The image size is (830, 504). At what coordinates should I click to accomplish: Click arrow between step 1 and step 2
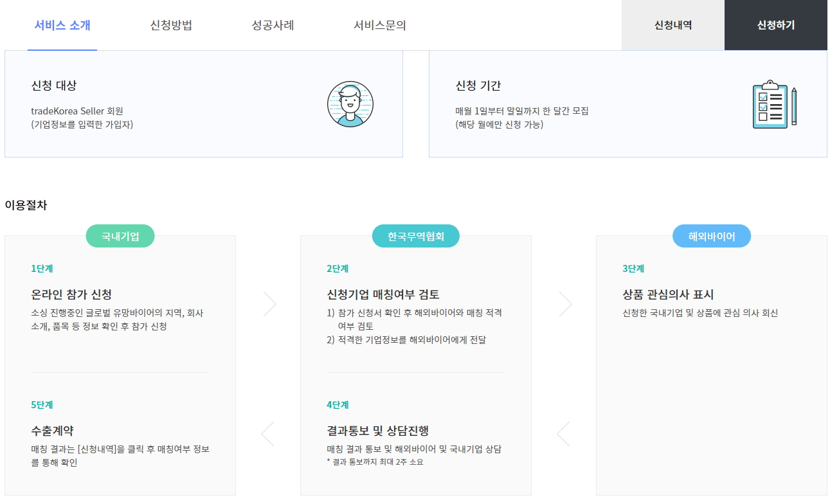point(270,304)
